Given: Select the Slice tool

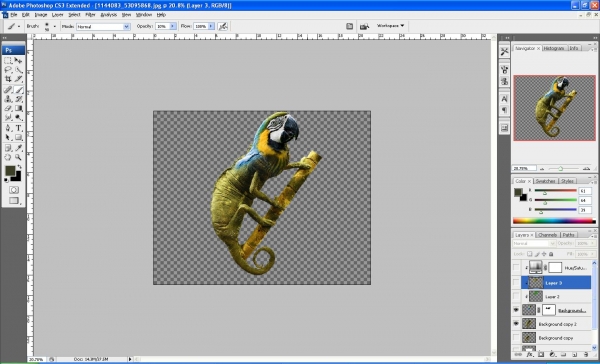Looking at the screenshot, I should tap(18, 79).
